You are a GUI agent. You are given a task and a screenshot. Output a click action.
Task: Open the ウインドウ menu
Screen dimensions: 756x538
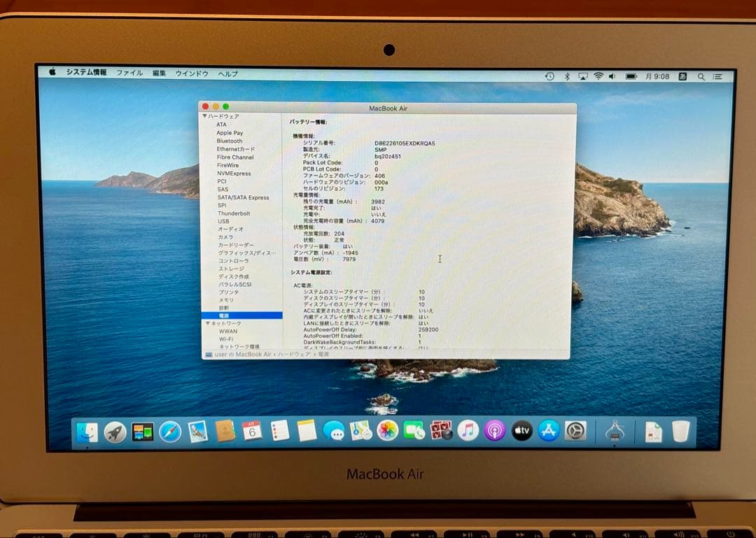pyautogui.click(x=191, y=73)
